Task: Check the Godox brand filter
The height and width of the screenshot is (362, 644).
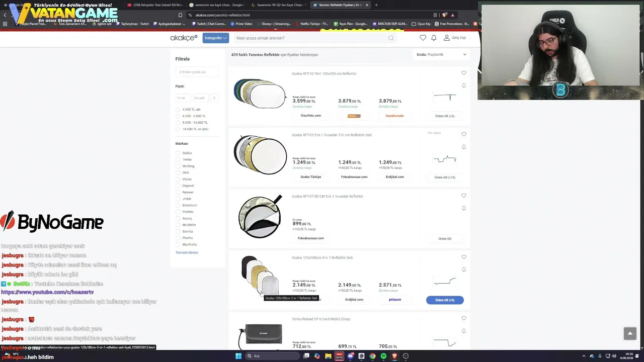Action: tap(178, 153)
